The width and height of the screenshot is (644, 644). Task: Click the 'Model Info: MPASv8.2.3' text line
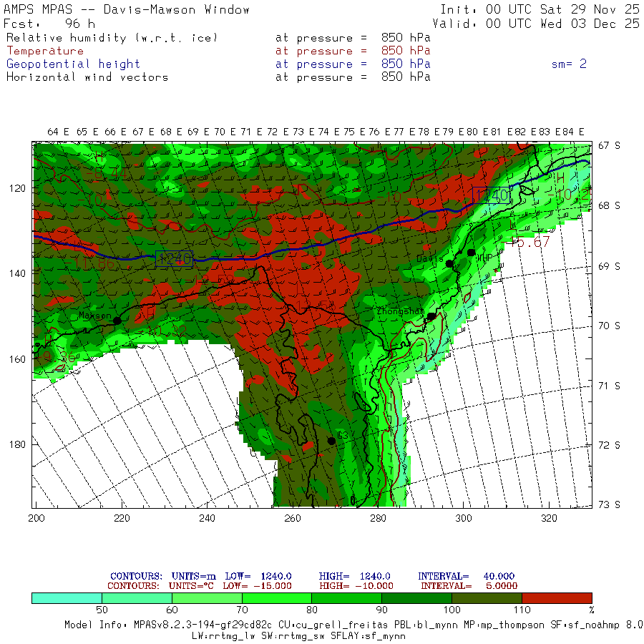pos(354,625)
